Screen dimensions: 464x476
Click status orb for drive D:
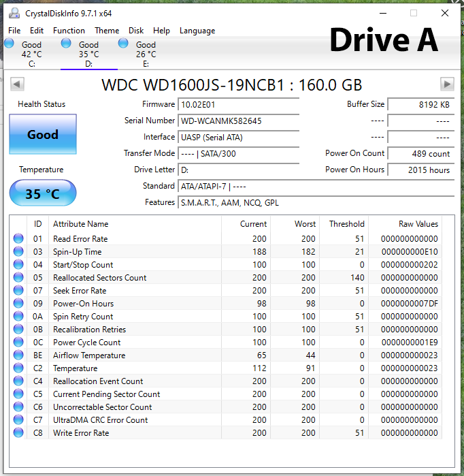click(x=66, y=44)
